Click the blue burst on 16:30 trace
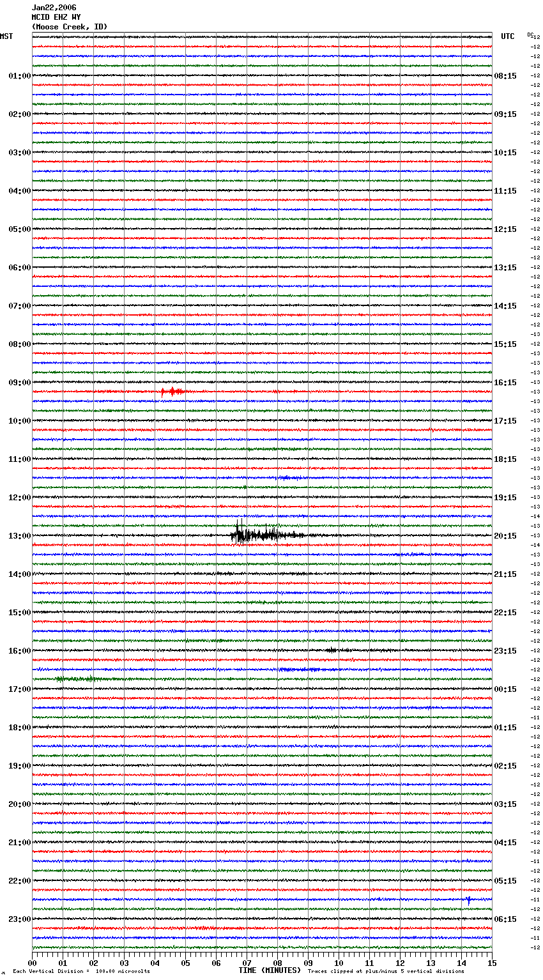The width and height of the screenshot is (543, 980). pos(299,670)
